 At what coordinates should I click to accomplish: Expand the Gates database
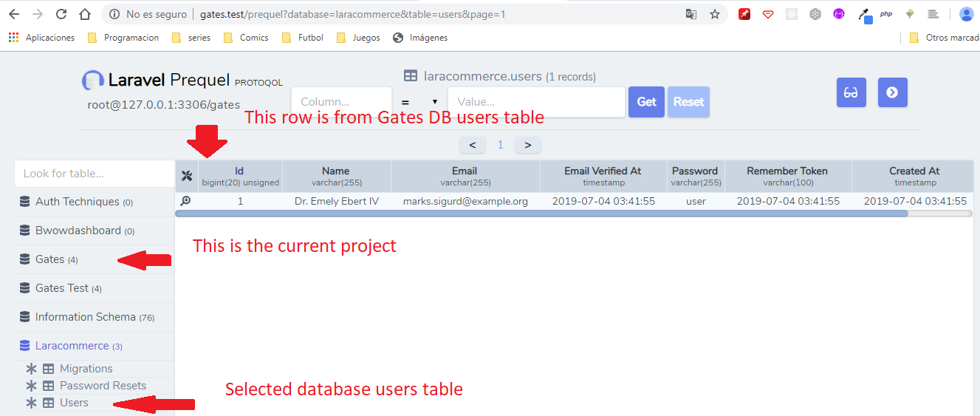click(x=94, y=259)
